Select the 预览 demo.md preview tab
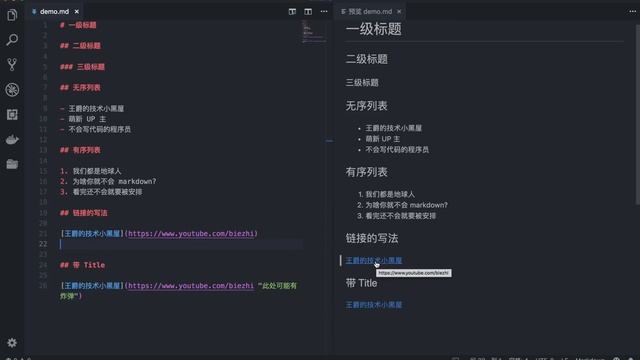The image size is (640, 360). [371, 11]
